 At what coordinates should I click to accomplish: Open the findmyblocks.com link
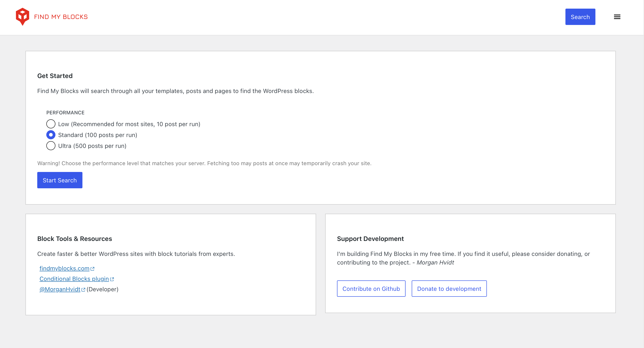coord(64,268)
